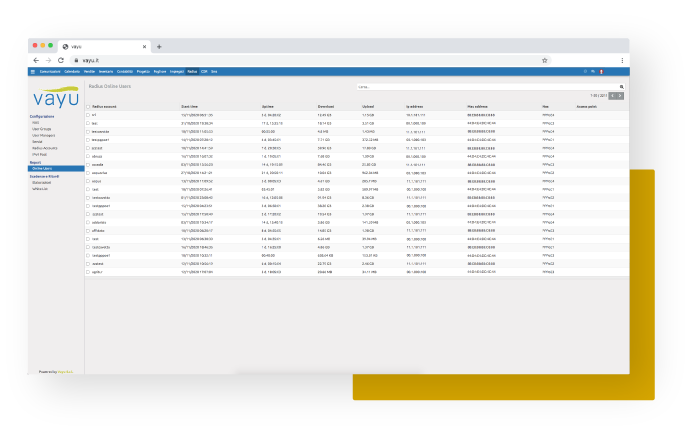Click the Chrome back arrow
Screen dimensions: 695x439
pos(36,60)
